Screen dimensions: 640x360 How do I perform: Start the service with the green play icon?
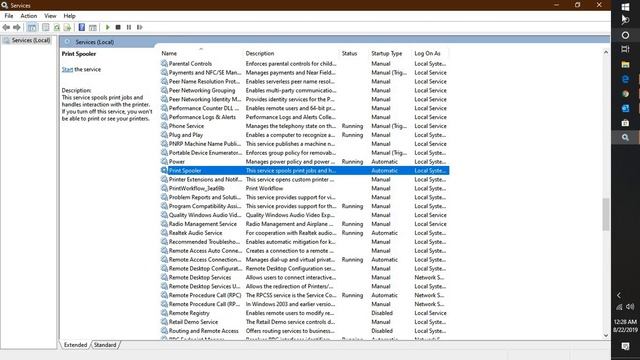point(108,27)
